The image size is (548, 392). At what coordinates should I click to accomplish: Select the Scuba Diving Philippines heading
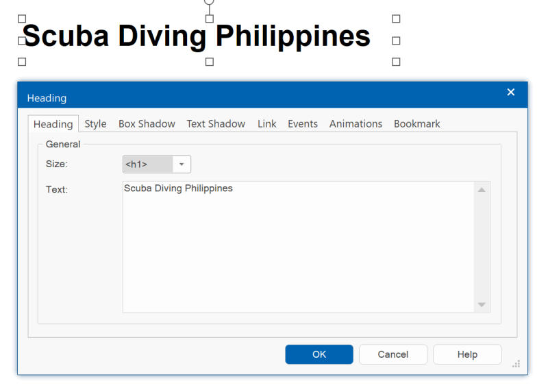[x=197, y=36]
